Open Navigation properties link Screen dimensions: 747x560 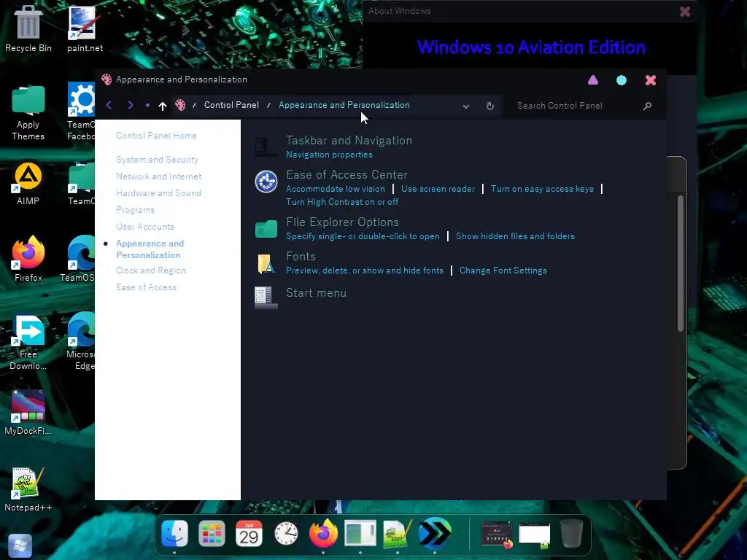point(329,155)
